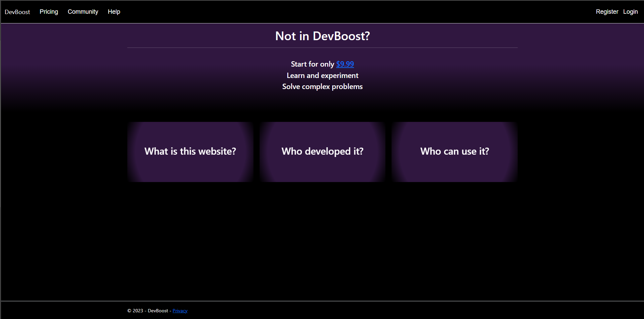Select the 'Who can use it?' card
The width and height of the screenshot is (644, 319).
pos(454,151)
